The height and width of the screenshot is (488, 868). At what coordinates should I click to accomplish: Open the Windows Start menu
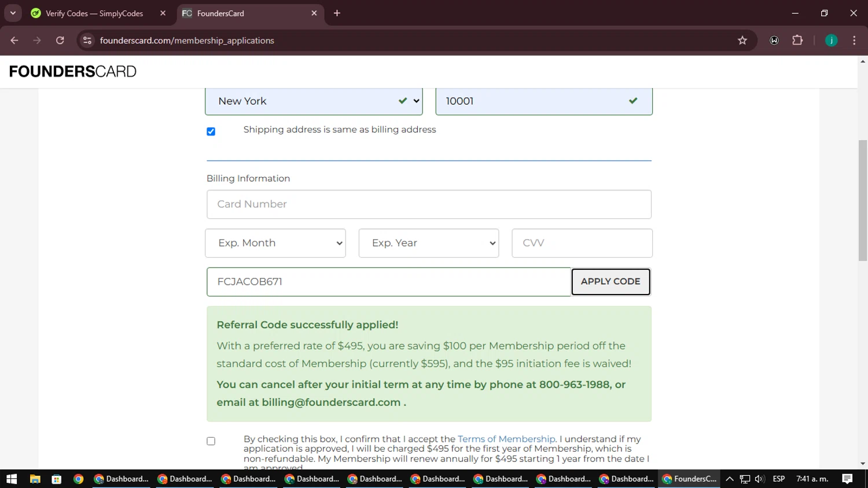tap(12, 479)
